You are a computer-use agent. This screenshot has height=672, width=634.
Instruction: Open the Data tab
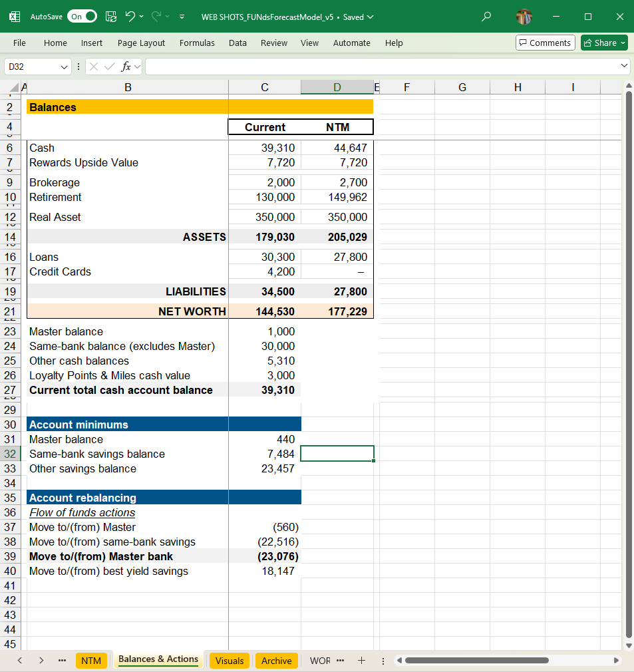[x=238, y=43]
